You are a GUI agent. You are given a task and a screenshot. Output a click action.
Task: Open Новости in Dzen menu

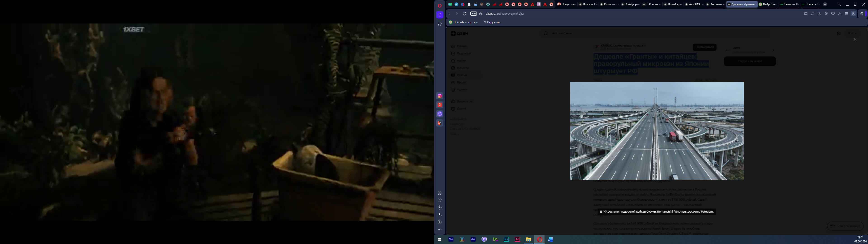coord(460,68)
